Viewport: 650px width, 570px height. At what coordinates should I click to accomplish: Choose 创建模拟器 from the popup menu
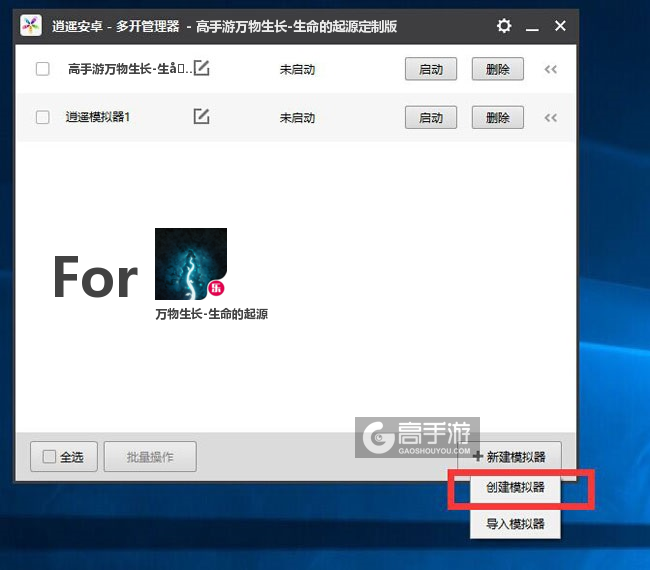[x=515, y=488]
